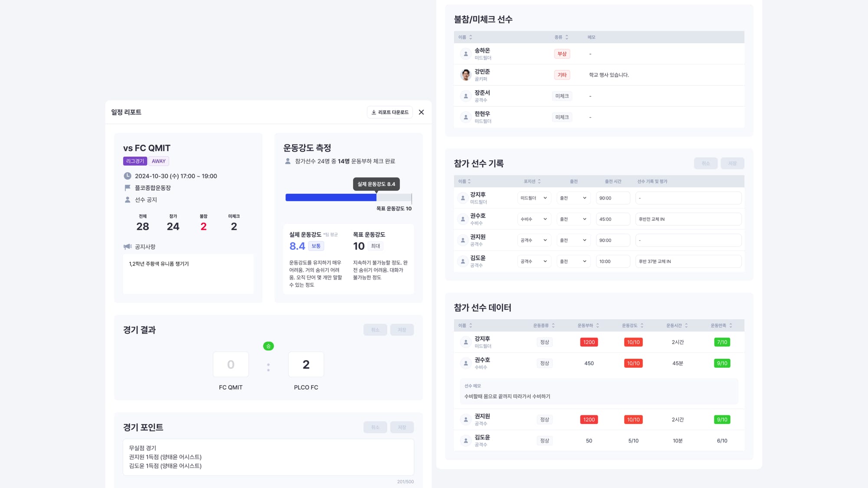The width and height of the screenshot is (868, 488).
Task: Click the AWAY tag under vs FC QMIT
Action: [158, 161]
